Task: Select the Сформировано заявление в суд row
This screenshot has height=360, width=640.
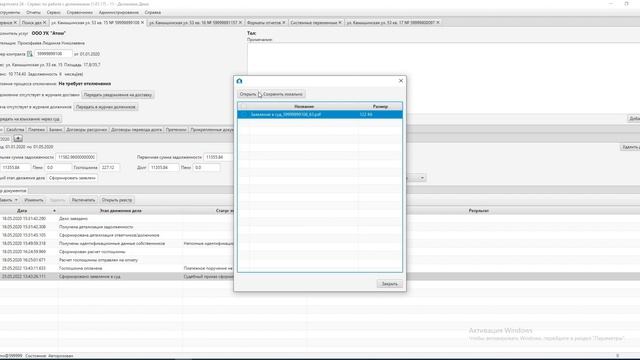Action: 116,277
